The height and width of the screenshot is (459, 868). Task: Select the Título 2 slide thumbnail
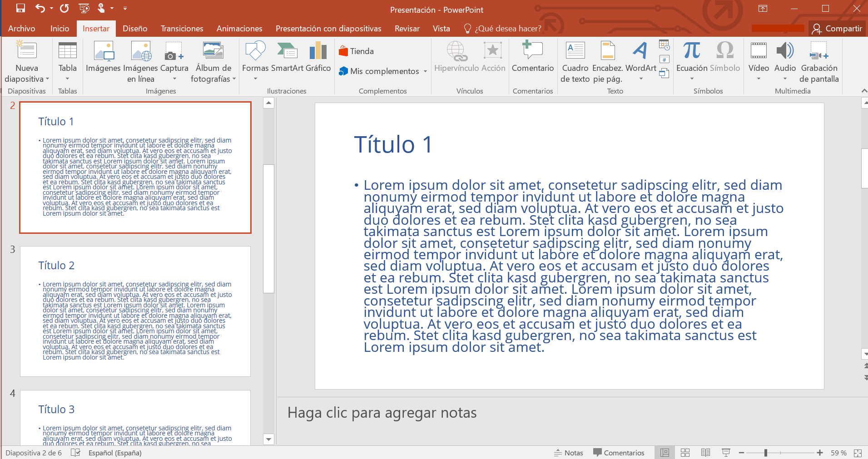coord(135,311)
